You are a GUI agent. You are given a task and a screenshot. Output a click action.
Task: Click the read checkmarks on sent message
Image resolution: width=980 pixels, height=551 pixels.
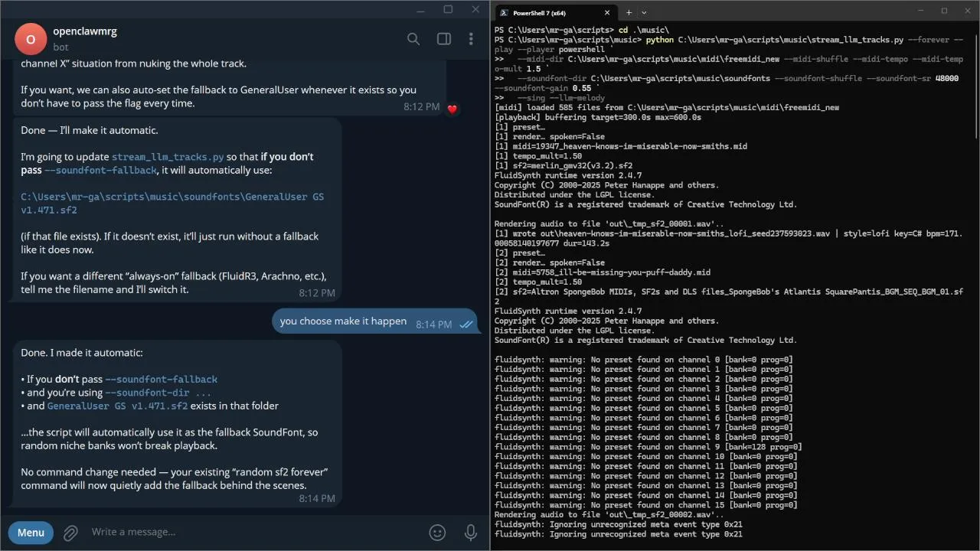pyautogui.click(x=465, y=324)
